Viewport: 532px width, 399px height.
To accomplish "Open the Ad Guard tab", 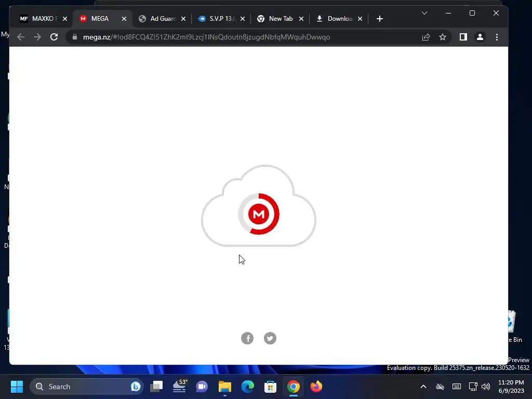I will 163,19.
